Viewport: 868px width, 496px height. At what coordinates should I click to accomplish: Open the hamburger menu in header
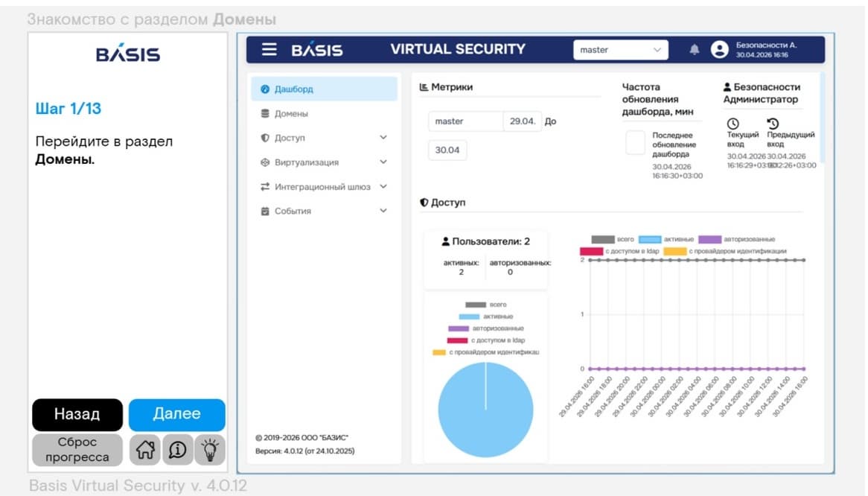click(269, 49)
